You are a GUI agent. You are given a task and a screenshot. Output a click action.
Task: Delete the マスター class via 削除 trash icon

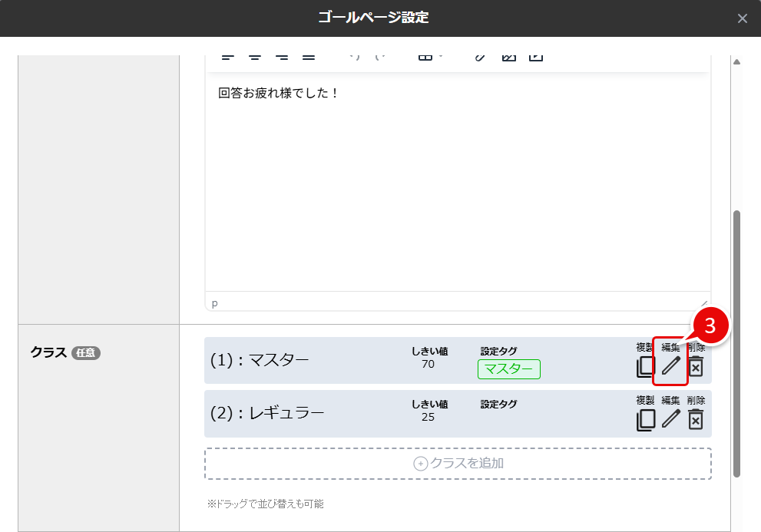click(695, 367)
